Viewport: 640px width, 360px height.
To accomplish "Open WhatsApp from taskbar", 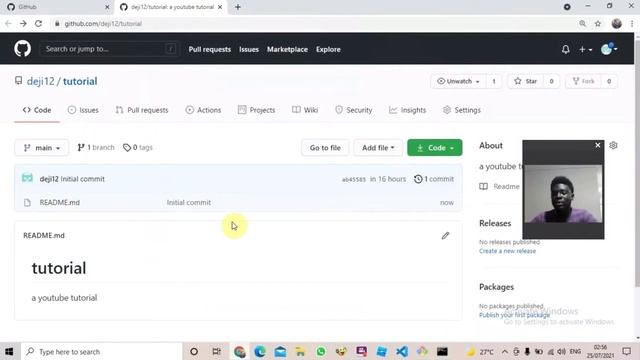I will [x=321, y=351].
